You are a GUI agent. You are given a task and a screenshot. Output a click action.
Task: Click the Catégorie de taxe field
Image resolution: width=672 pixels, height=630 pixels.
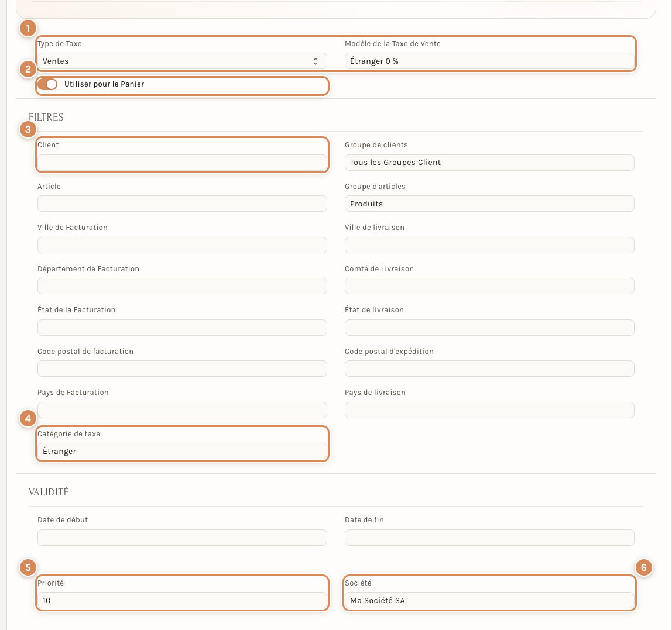point(182,452)
